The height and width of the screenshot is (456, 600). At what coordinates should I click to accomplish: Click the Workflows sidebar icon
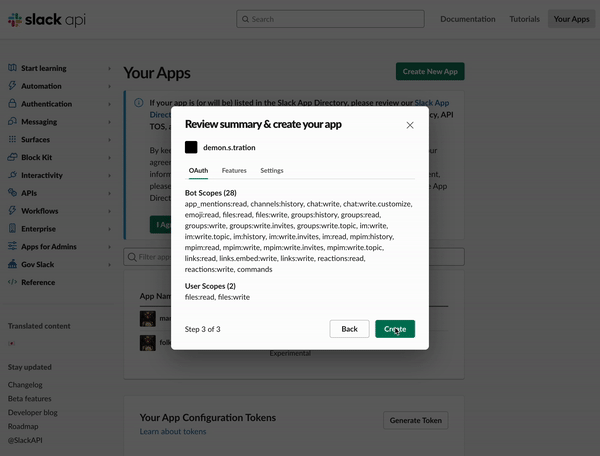[x=12, y=211]
